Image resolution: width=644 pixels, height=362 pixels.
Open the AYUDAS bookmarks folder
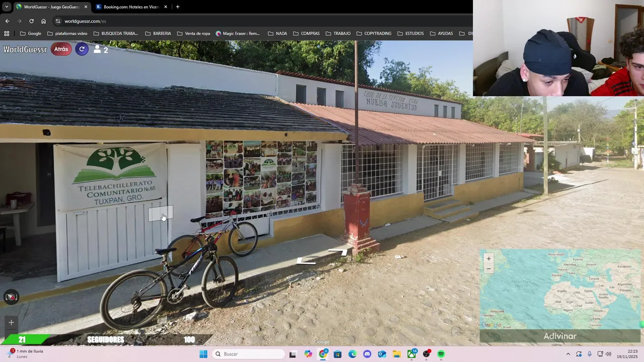[x=441, y=34]
